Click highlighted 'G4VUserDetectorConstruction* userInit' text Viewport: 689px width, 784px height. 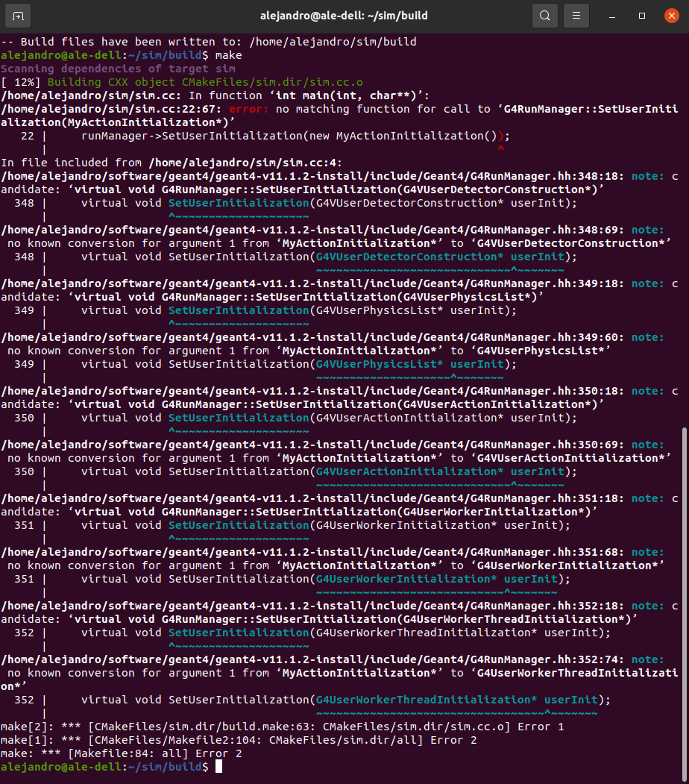pos(440,257)
